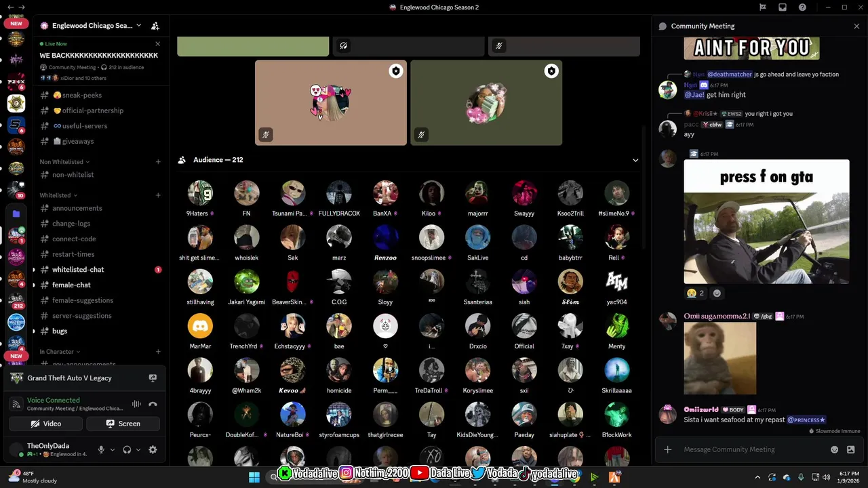Open the folder icon in server list

click(x=16, y=213)
